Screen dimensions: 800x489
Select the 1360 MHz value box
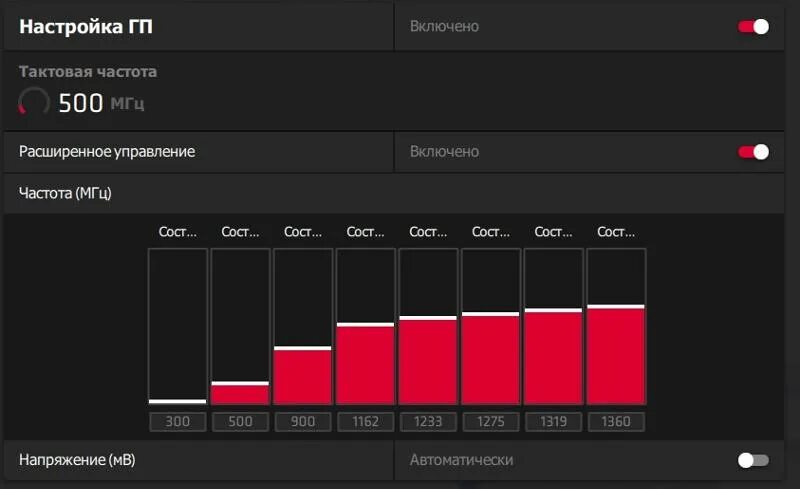click(616, 422)
